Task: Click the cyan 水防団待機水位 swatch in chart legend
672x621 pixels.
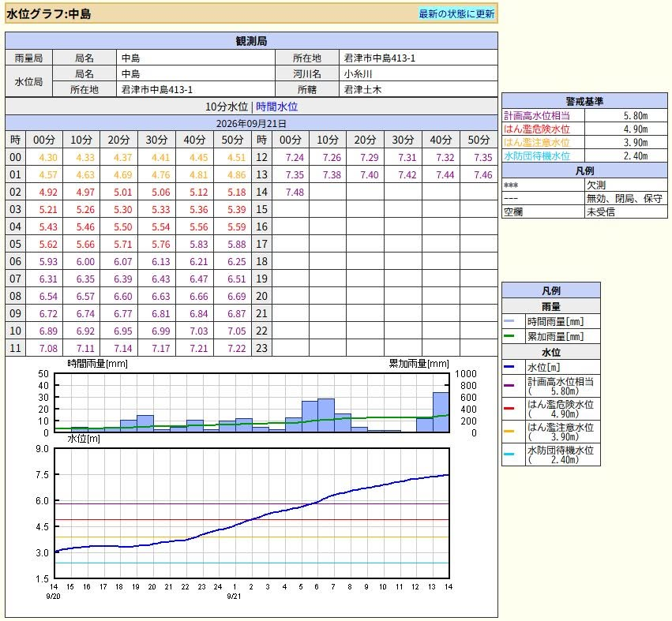Action: [509, 454]
